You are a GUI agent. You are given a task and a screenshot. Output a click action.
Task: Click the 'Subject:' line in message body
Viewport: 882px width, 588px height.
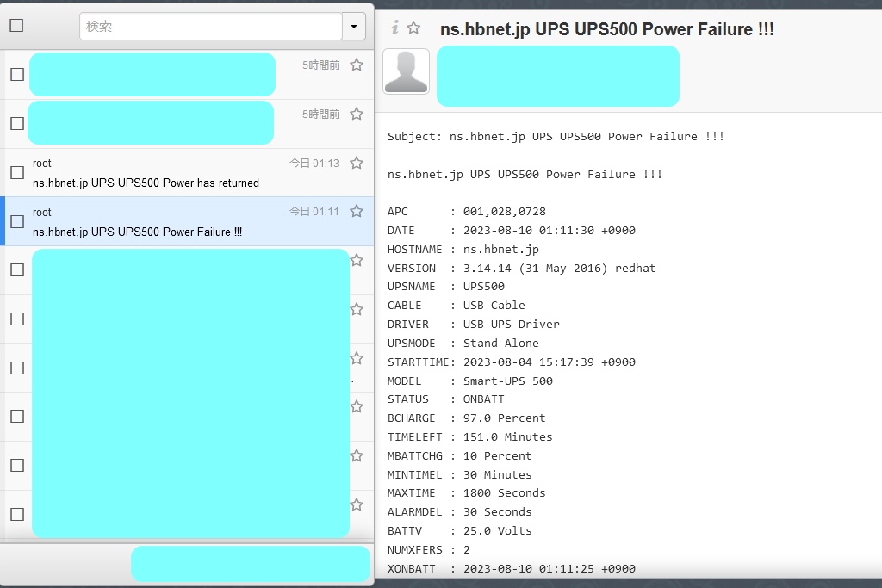click(x=556, y=137)
